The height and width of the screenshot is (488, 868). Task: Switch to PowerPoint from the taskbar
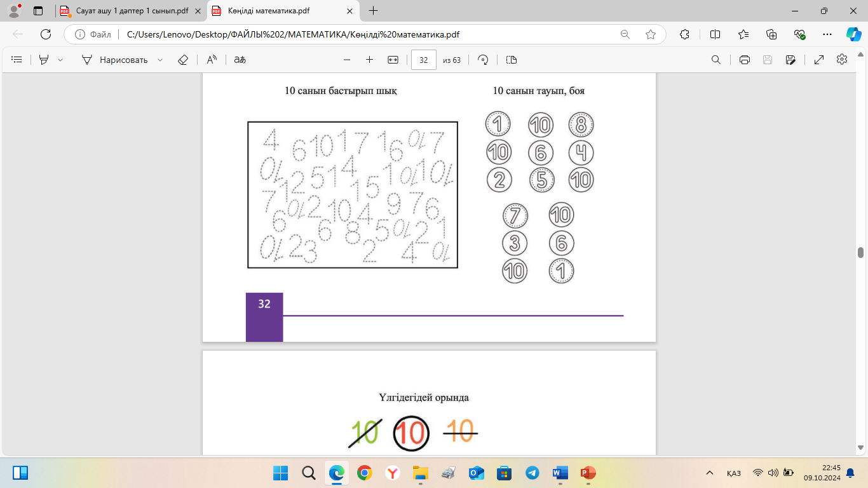588,473
